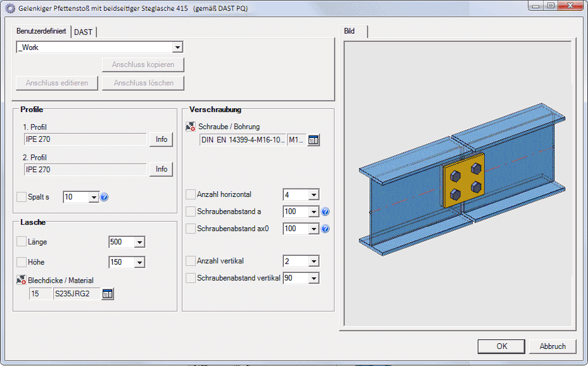Expand the _Work connection dropdown
This screenshot has height=366, width=588.
click(x=177, y=47)
